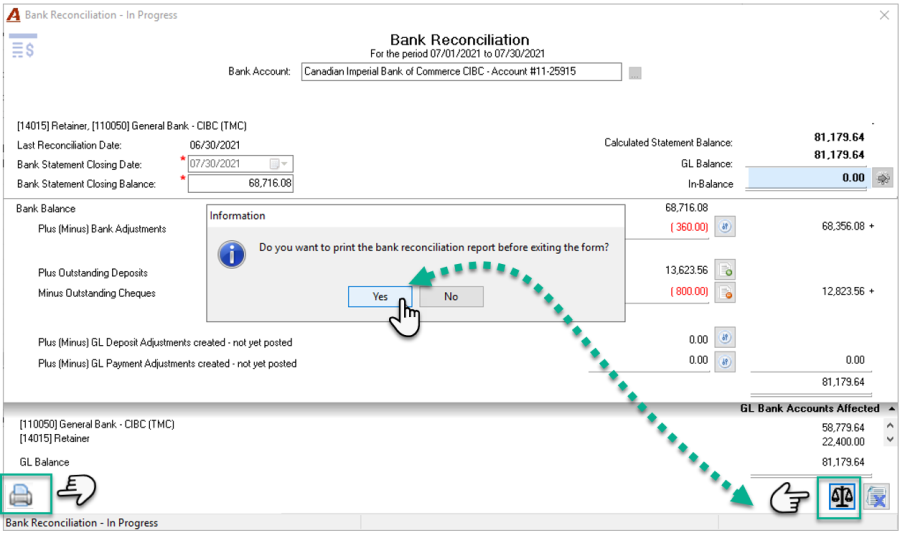The width and height of the screenshot is (900, 533).
Task: Click the Minus Outstanding Cheques label
Action: point(96,293)
